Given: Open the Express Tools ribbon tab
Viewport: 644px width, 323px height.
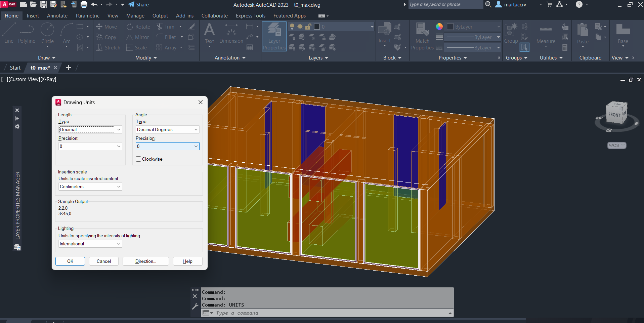Looking at the screenshot, I should point(250,16).
